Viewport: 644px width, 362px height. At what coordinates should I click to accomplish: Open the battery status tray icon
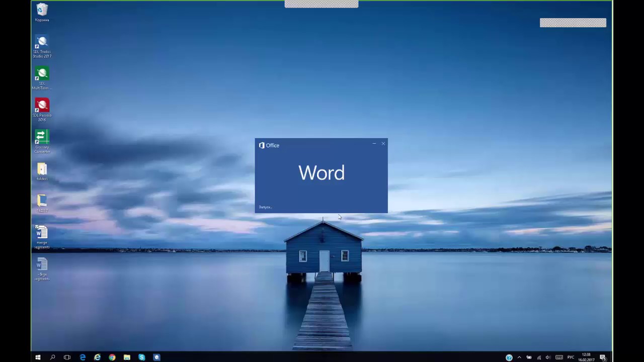[x=529, y=357]
